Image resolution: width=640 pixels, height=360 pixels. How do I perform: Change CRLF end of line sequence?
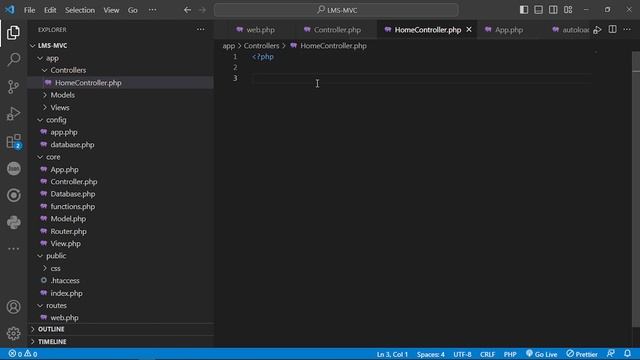tap(487, 354)
